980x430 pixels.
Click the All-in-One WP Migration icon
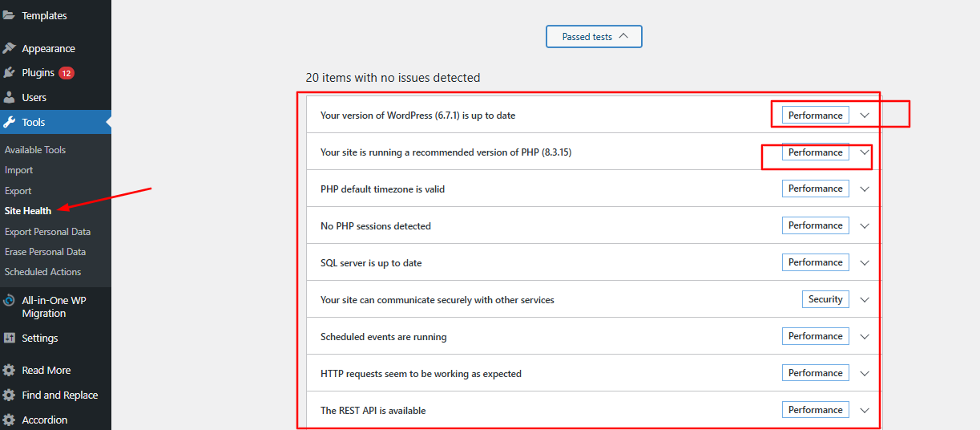coord(9,300)
